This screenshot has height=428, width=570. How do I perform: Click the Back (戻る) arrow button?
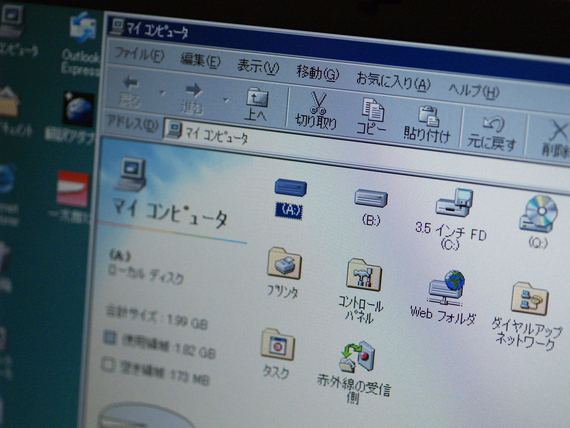pos(131,91)
